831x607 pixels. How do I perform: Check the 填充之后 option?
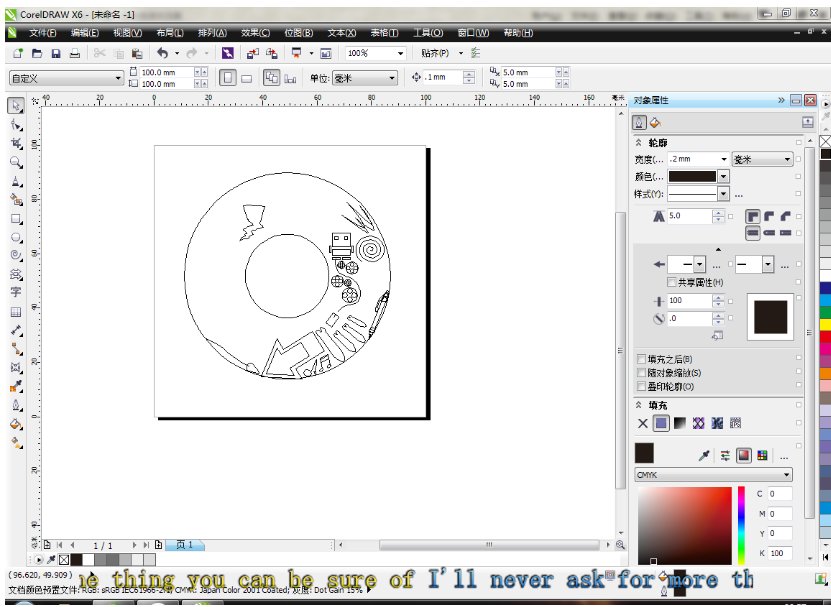639,357
